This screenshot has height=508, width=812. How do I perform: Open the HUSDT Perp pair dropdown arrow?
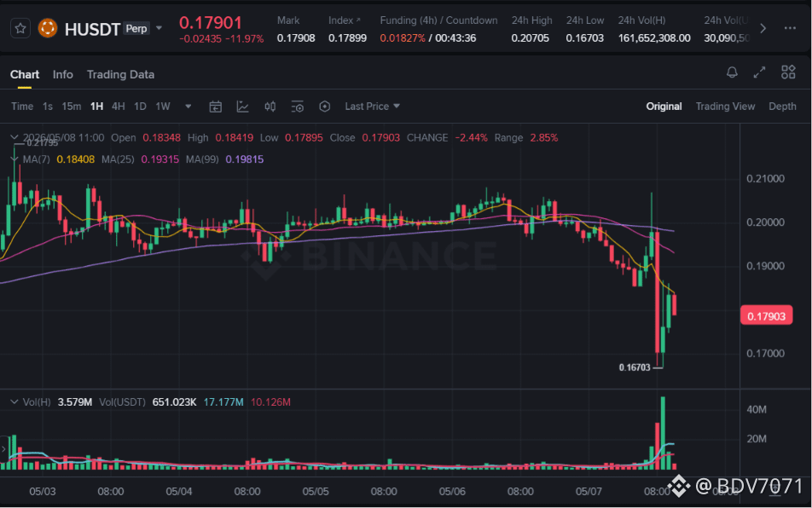159,28
